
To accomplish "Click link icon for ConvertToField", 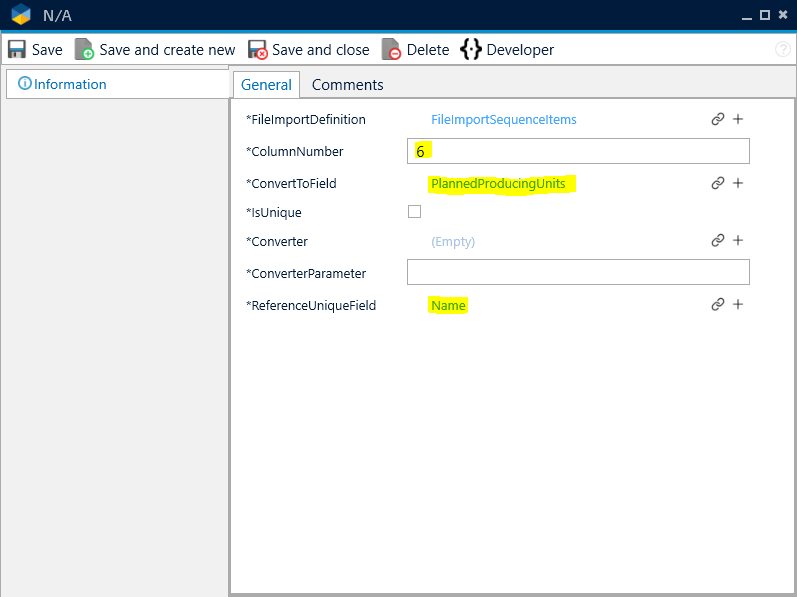I will click(x=717, y=183).
